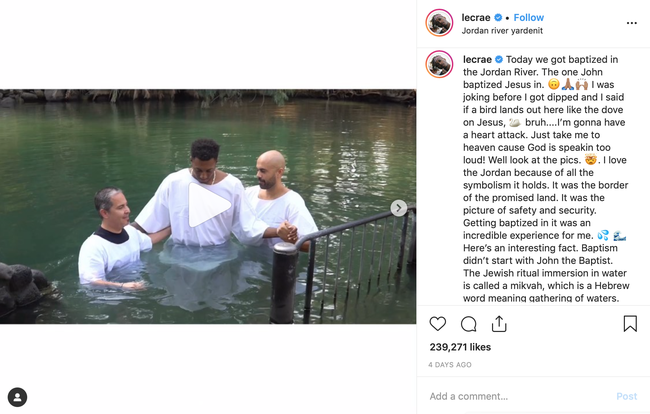Image resolution: width=650 pixels, height=414 pixels.
Task: Open the 4 DAYS AGO timestamp
Action: coord(450,365)
